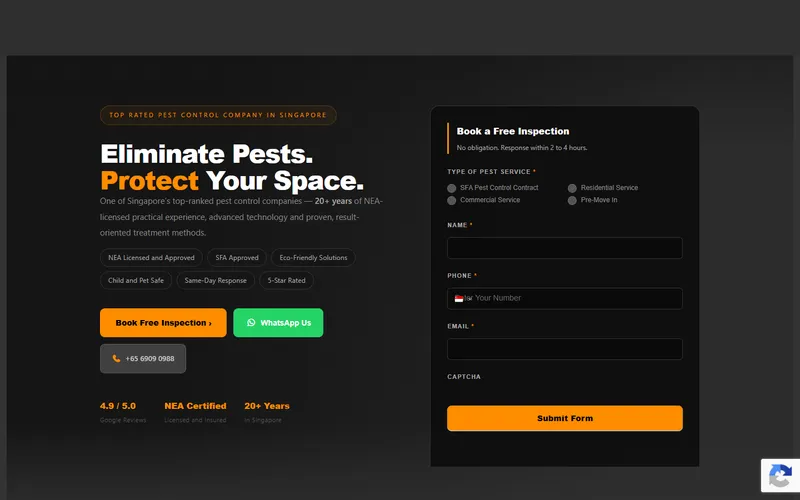Image resolution: width=800 pixels, height=500 pixels.
Task: Click NEA Licensed and Approved tag
Action: [151, 258]
